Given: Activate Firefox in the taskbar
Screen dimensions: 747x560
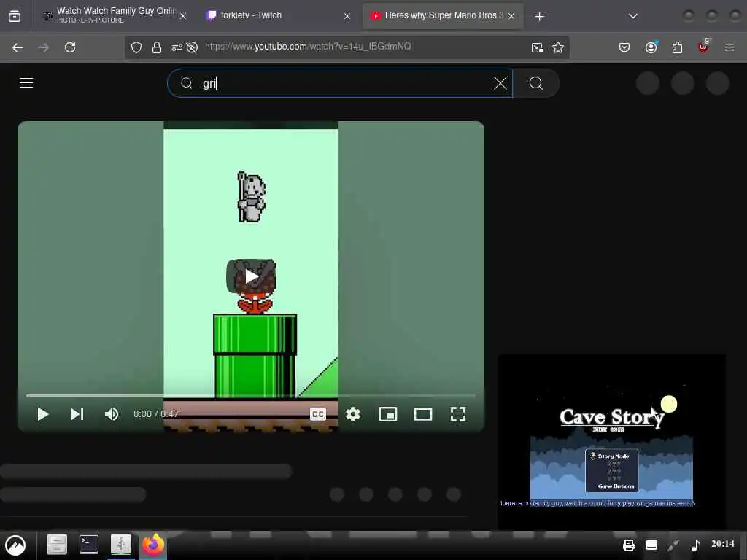Looking at the screenshot, I should [153, 545].
